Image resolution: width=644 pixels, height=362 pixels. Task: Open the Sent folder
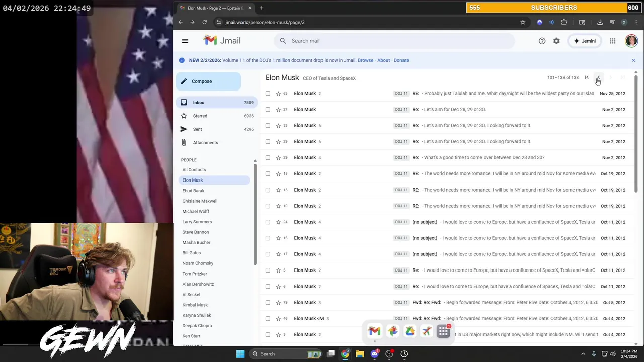click(217, 129)
